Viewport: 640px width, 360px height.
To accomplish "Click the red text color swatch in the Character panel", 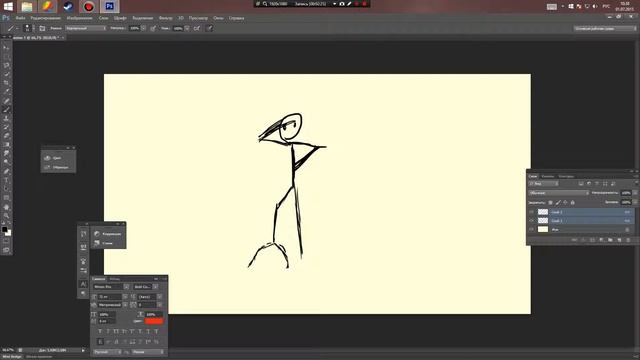I will tap(154, 321).
